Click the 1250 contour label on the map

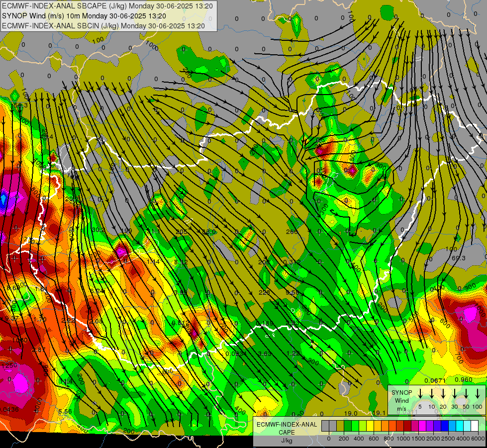[9, 365]
